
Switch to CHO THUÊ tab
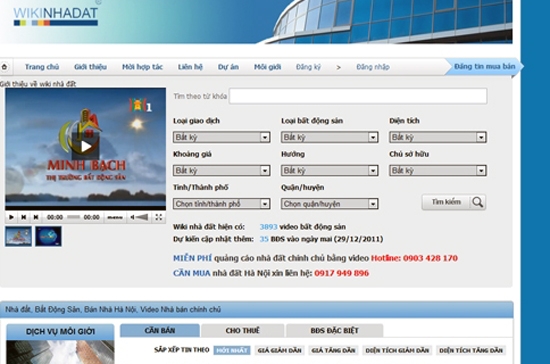[x=242, y=330]
